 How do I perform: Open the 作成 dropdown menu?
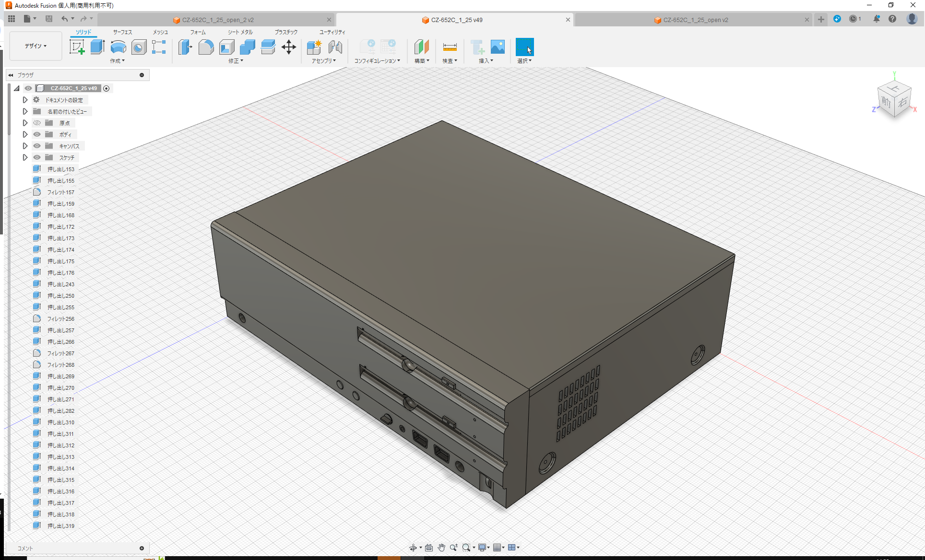pyautogui.click(x=117, y=60)
